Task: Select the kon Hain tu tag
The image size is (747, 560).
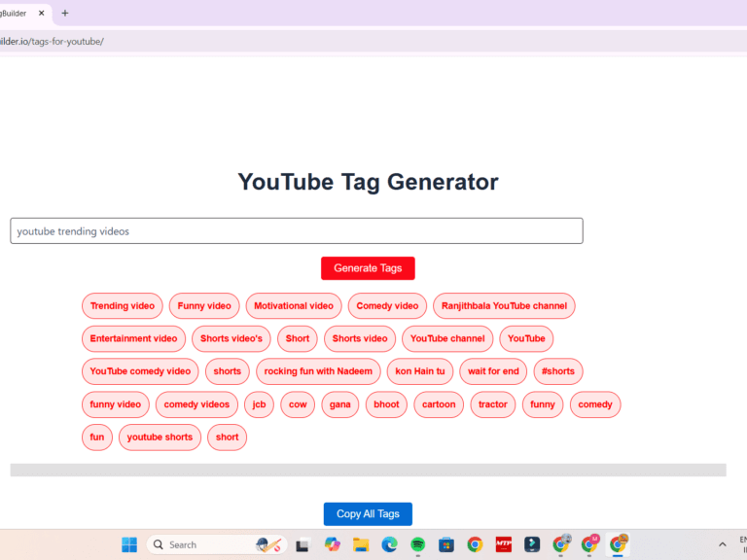Action: (x=420, y=371)
